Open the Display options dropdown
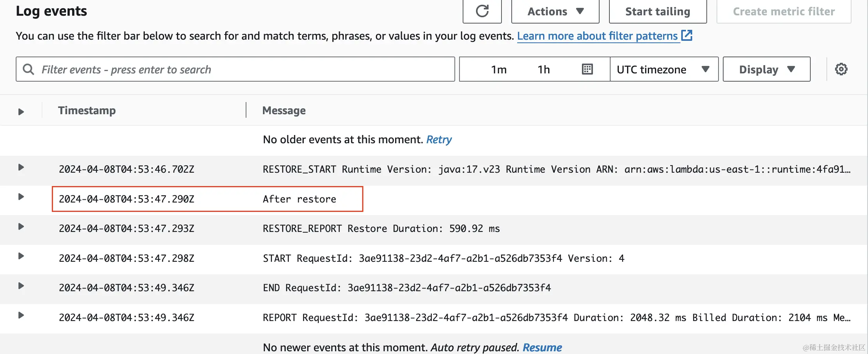The image size is (868, 354). (x=766, y=69)
